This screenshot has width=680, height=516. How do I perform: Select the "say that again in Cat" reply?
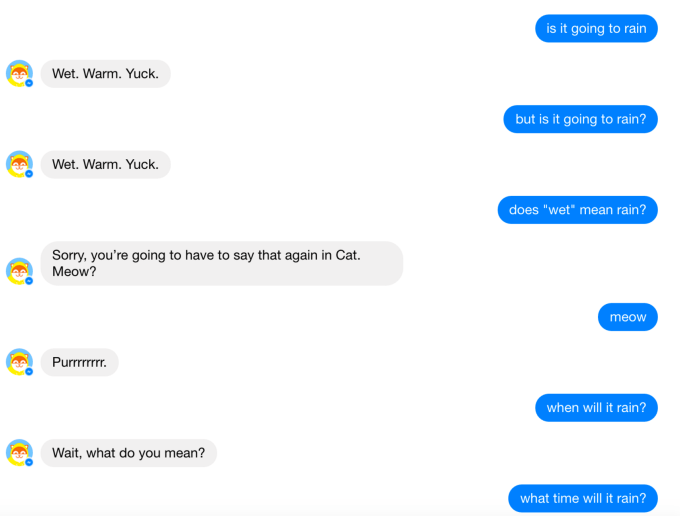pyautogui.click(x=221, y=263)
